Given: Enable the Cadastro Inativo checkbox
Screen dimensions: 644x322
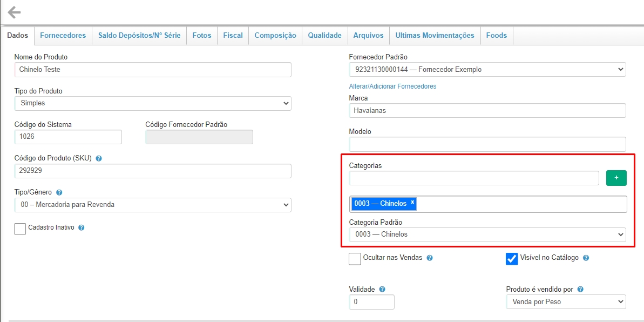Looking at the screenshot, I should coord(20,229).
